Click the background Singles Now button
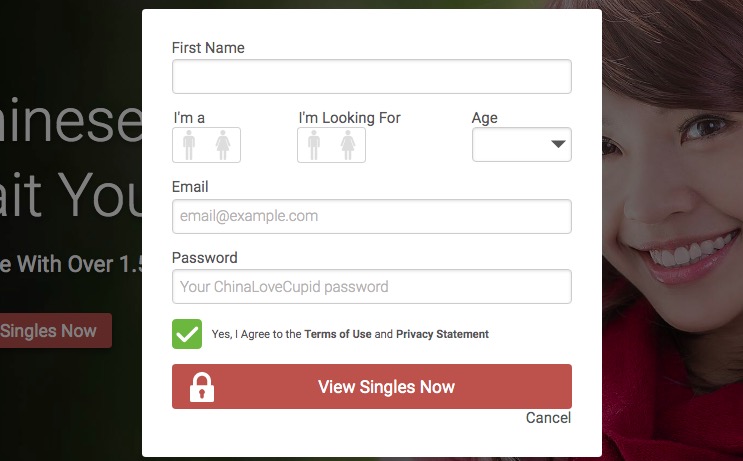743x461 pixels. (52, 331)
